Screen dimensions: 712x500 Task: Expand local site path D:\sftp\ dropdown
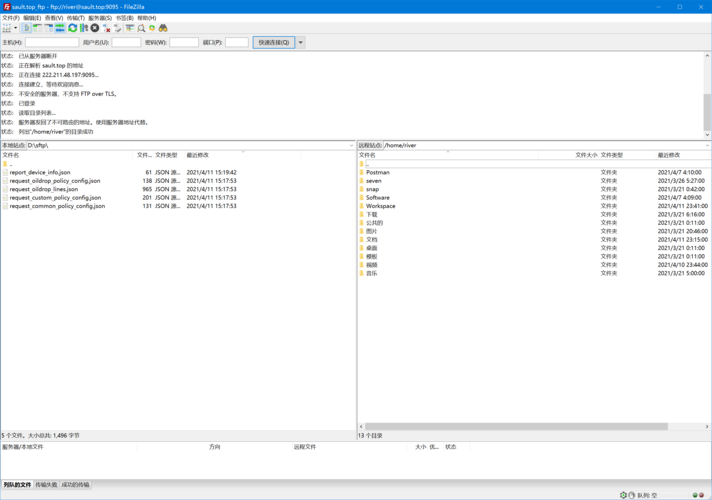click(351, 146)
